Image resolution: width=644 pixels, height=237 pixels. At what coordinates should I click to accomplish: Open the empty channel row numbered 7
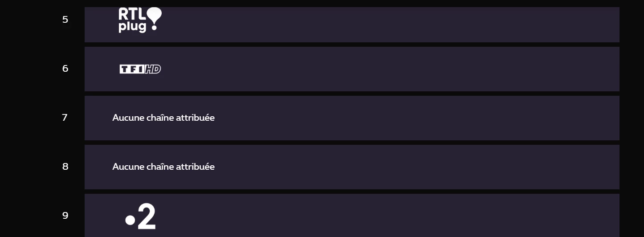point(352,118)
